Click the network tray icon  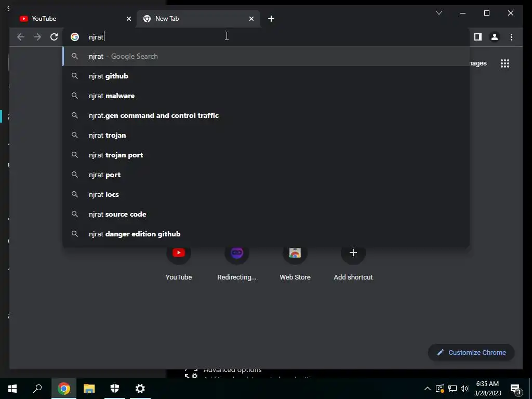(x=453, y=389)
